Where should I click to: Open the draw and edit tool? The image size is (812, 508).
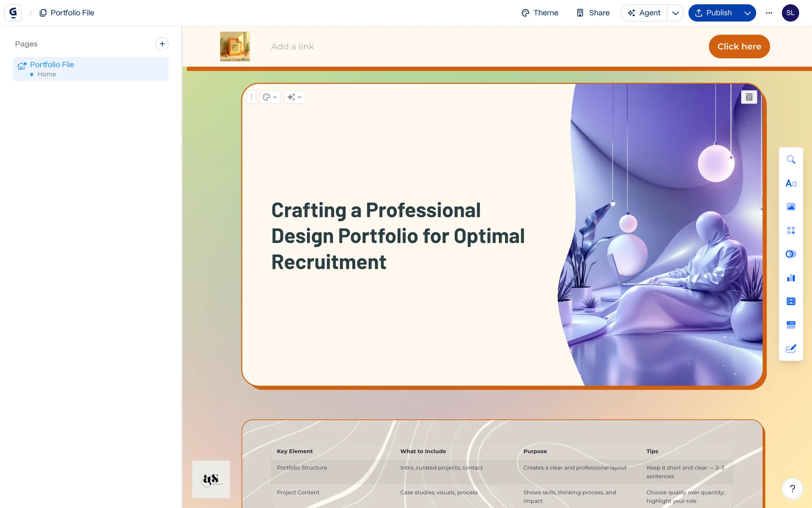pos(791,348)
